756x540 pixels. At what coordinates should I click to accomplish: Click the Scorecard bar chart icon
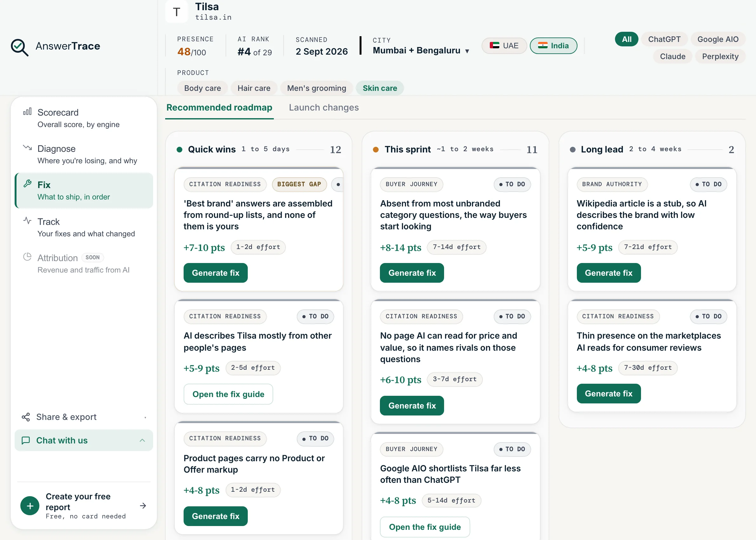[27, 111]
